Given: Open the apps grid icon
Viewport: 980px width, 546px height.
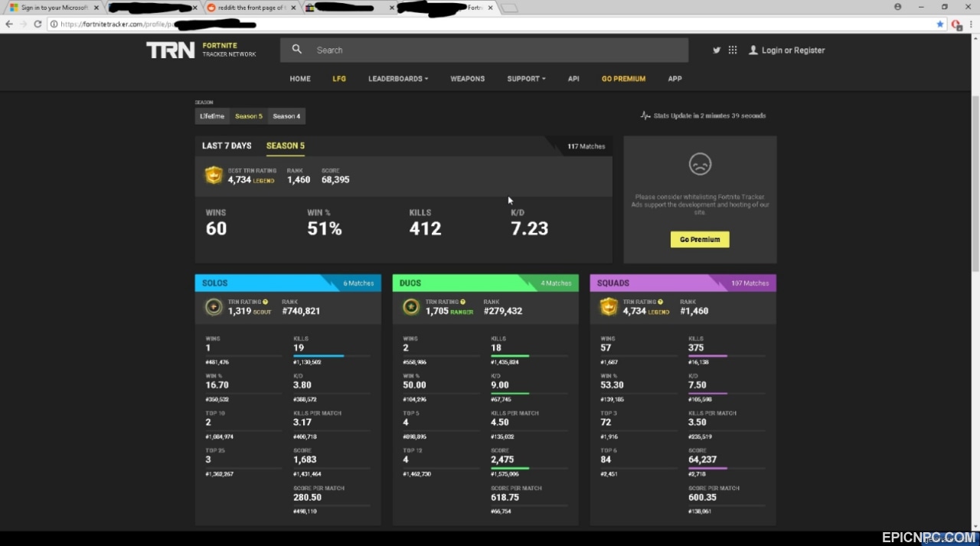Looking at the screenshot, I should coord(733,50).
